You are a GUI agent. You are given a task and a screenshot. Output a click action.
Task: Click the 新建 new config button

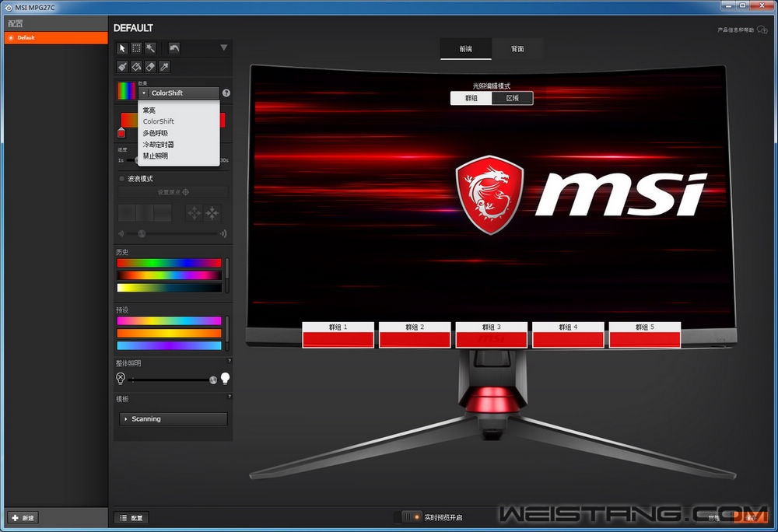point(23,518)
